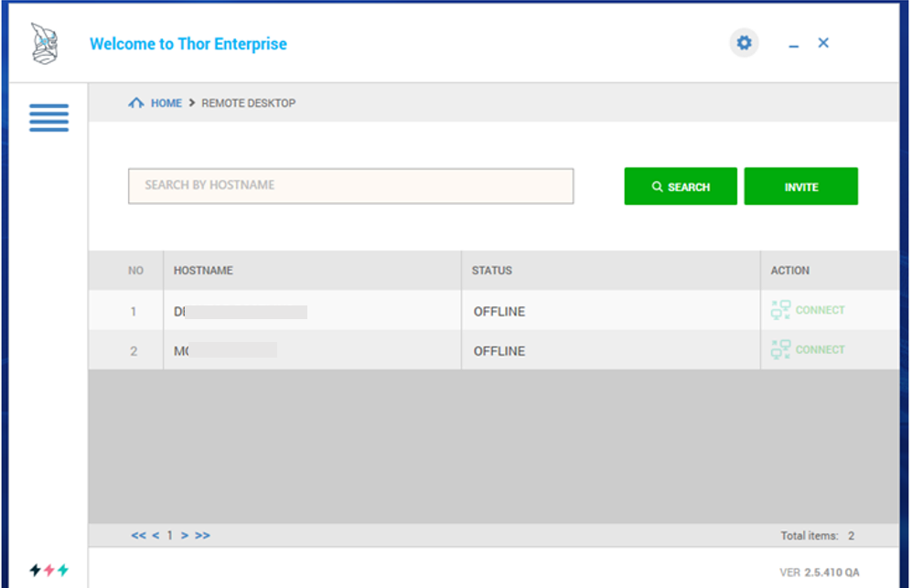Open the settings gear icon
This screenshot has width=912, height=588.
(744, 43)
